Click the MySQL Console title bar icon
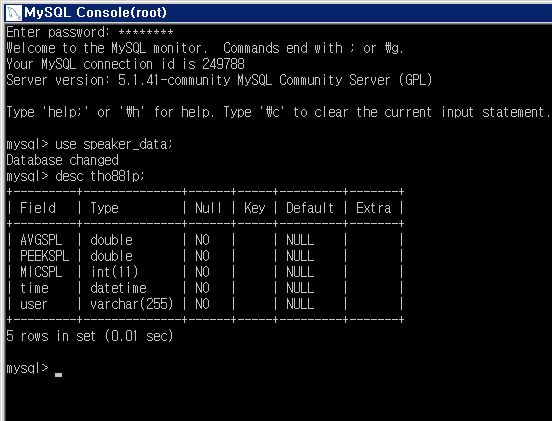Image resolution: width=552 pixels, height=421 pixels. [x=14, y=13]
